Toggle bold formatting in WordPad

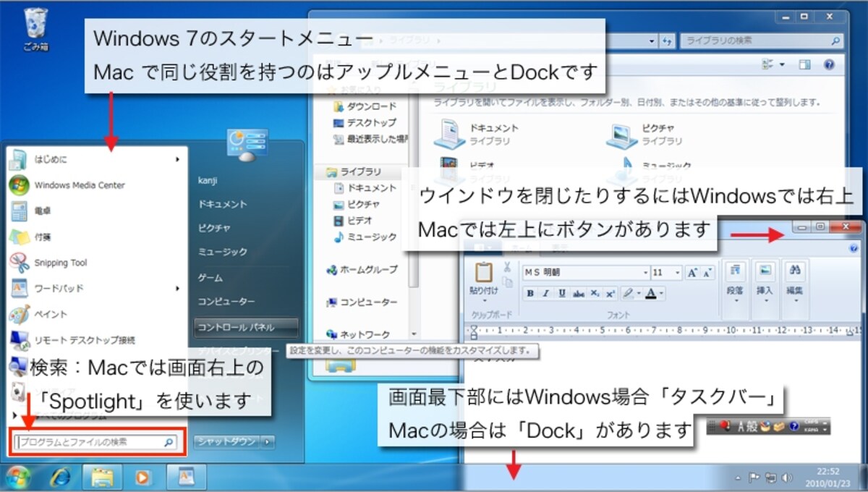coord(530,293)
